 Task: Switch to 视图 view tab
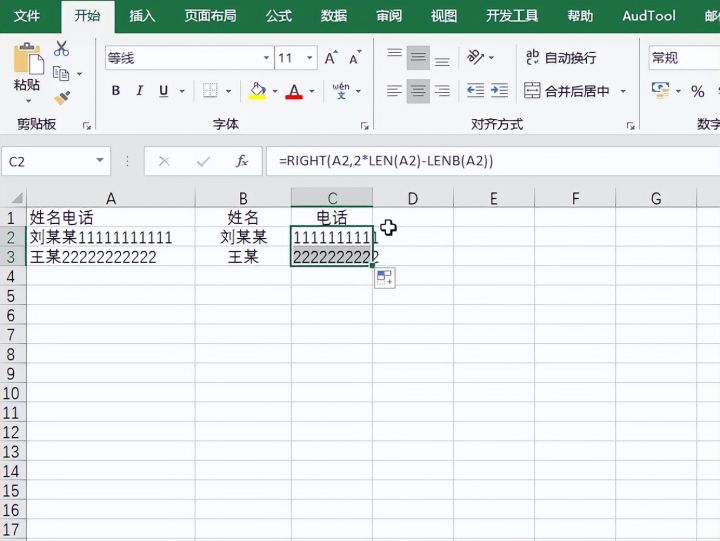coord(444,16)
